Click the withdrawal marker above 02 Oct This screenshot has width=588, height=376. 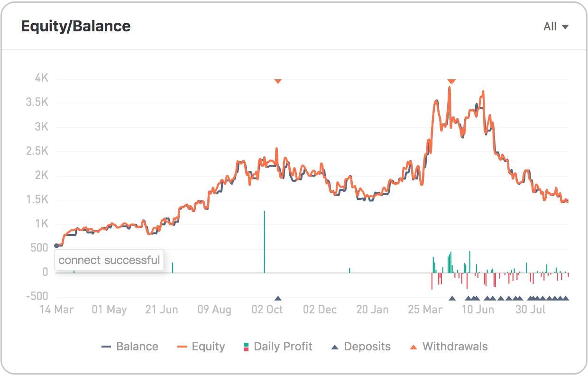tap(278, 81)
